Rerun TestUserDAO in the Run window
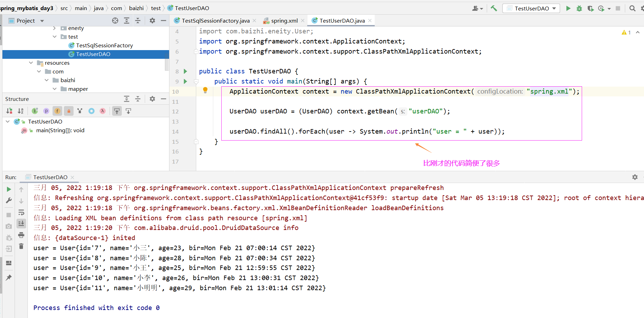This screenshot has height=318, width=644. coord(9,189)
